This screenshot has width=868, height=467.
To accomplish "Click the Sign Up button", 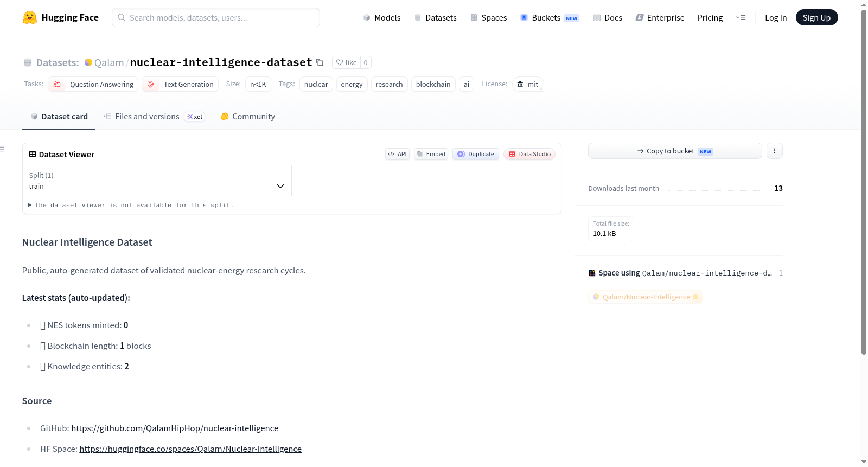I will [x=816, y=17].
